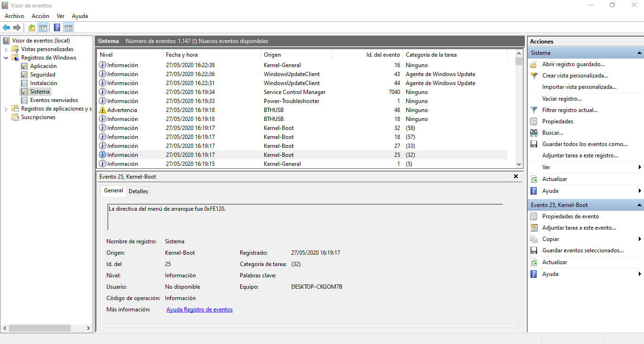Viewport: 644px width, 344px height.
Task: Click the warning icon on the Advertencia BTHUSB row
Action: coord(103,110)
